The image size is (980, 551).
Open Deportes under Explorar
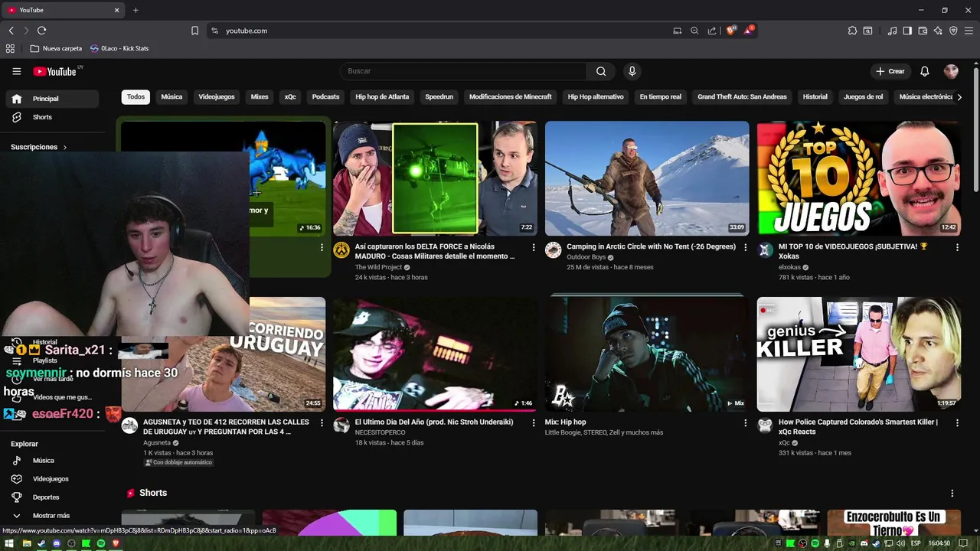pos(52,497)
